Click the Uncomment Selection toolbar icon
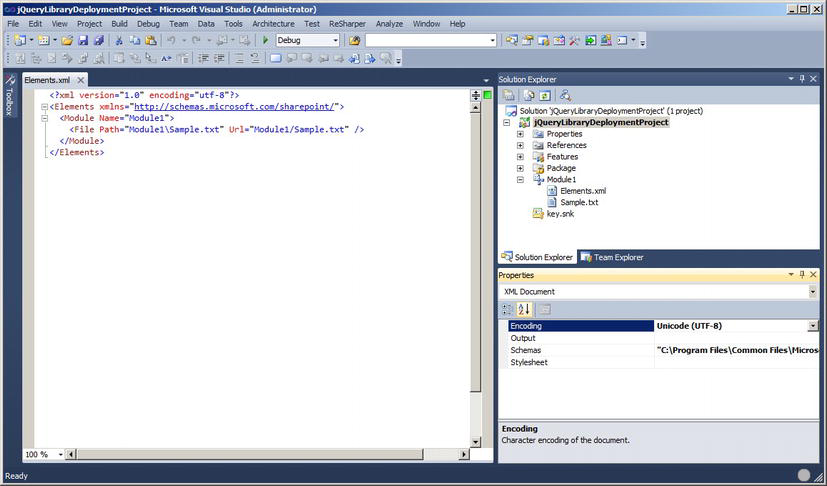 click(255, 58)
